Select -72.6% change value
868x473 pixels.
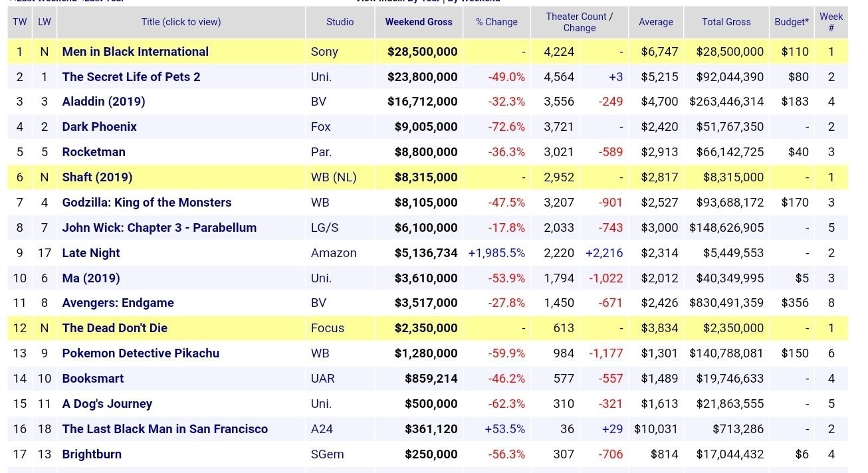coord(506,127)
